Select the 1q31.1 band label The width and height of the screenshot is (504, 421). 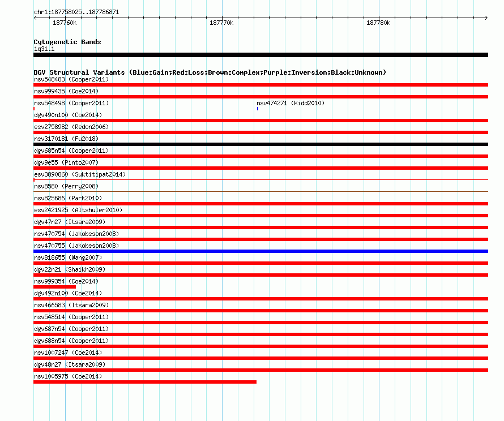point(44,49)
